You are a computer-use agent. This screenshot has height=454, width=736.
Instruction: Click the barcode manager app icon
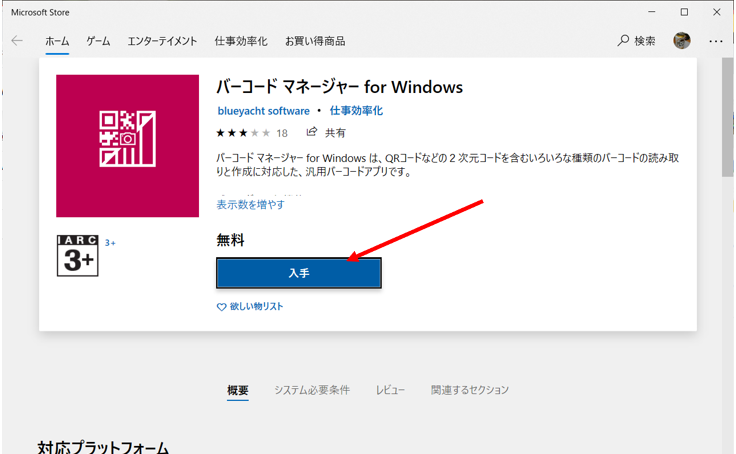127,146
